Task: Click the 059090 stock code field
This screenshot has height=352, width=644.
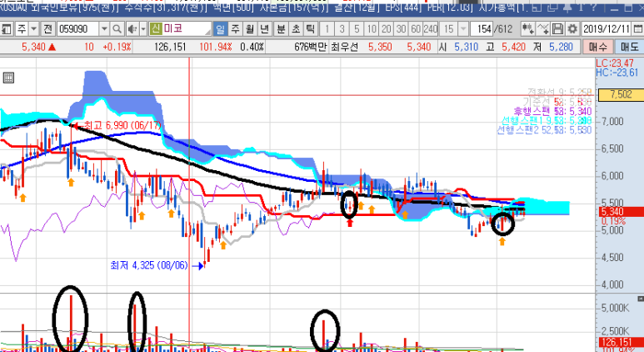Action: click(78, 29)
